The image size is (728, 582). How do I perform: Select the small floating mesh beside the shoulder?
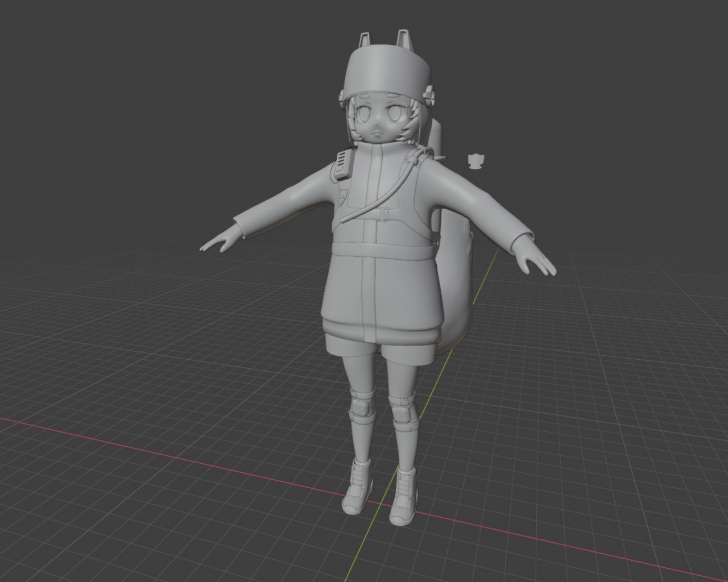(475, 161)
